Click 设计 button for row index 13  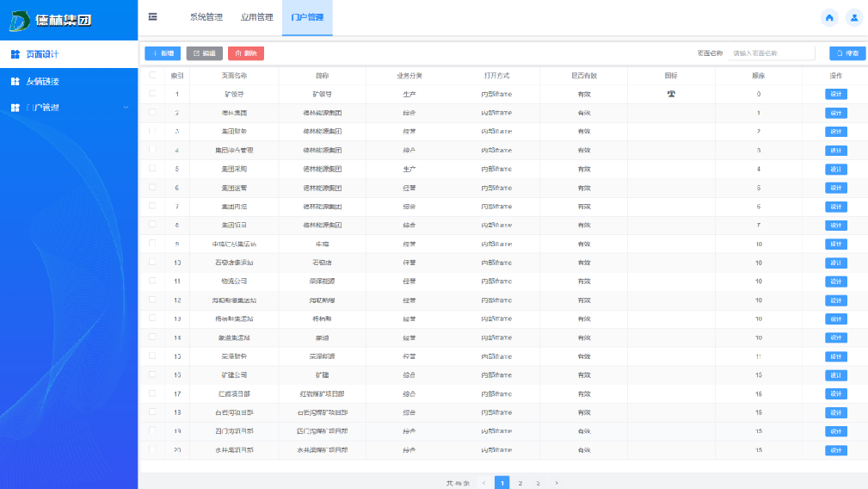coord(836,319)
